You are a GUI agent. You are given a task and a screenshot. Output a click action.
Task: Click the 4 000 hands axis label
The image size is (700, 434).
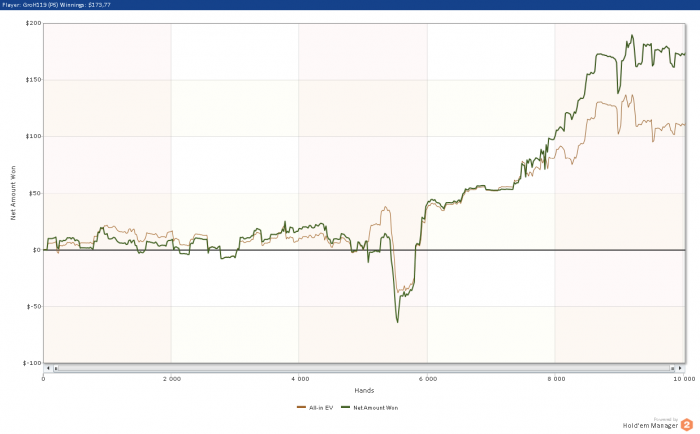[300, 379]
